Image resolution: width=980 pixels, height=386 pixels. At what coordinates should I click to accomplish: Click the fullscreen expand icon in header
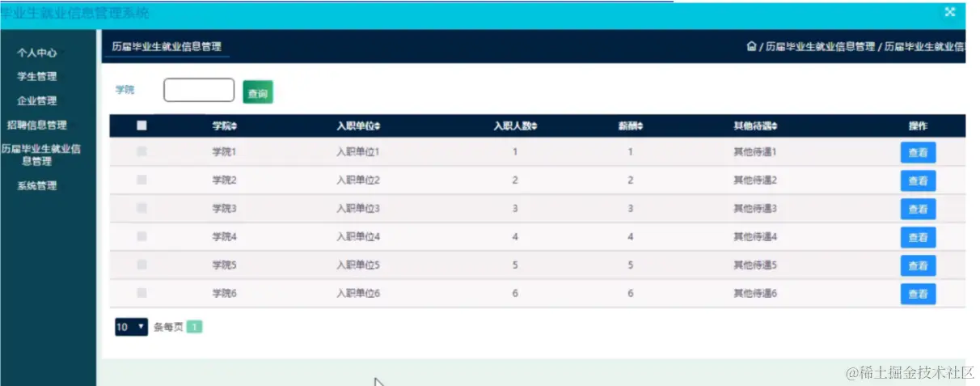point(950,12)
